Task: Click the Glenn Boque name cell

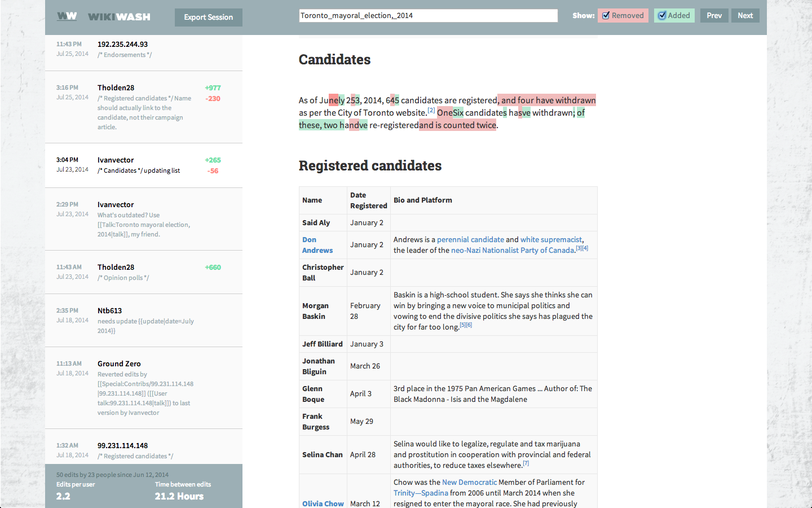Action: coord(323,394)
